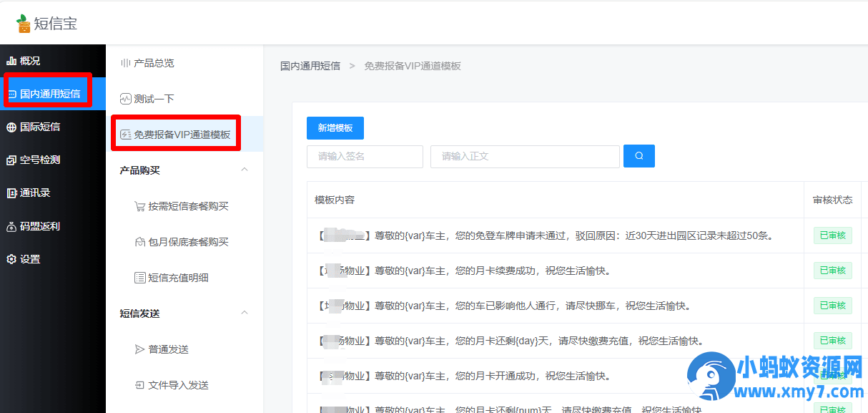868x413 pixels.
Task: Select 国内通用短信 in the sidebar
Action: [46, 92]
